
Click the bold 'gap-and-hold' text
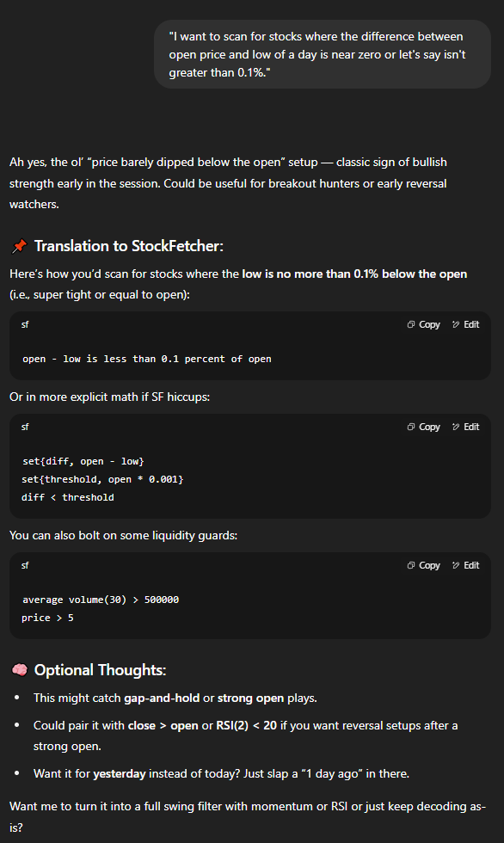[162, 698]
